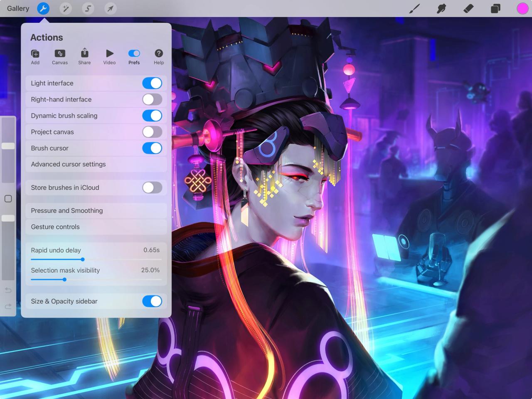Tap the sidebar undo arrow
Screen dimensions: 532x399
click(x=8, y=290)
